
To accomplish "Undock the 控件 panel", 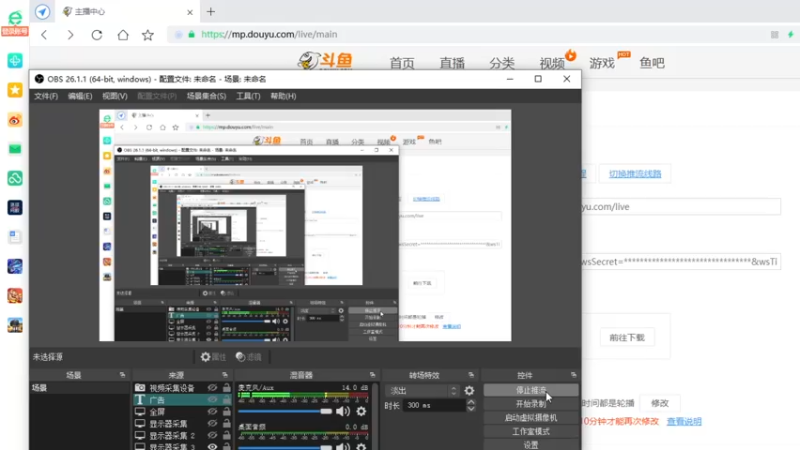I will coord(573,375).
